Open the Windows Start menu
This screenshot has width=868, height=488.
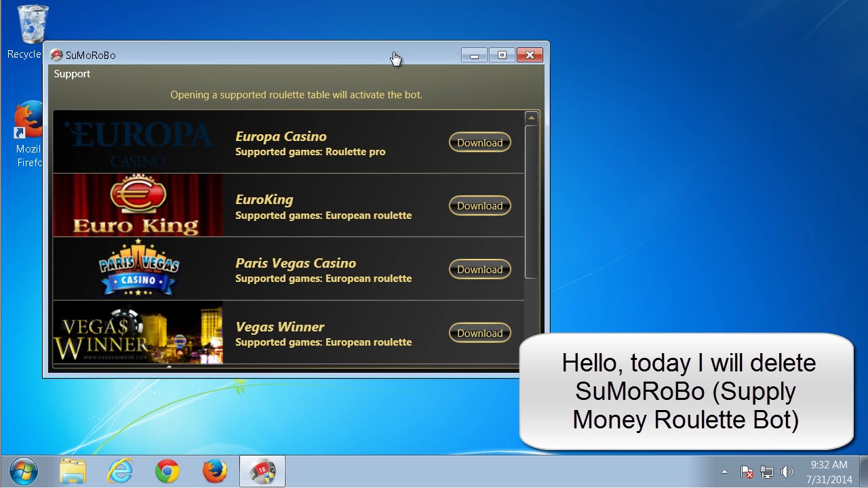coord(24,471)
